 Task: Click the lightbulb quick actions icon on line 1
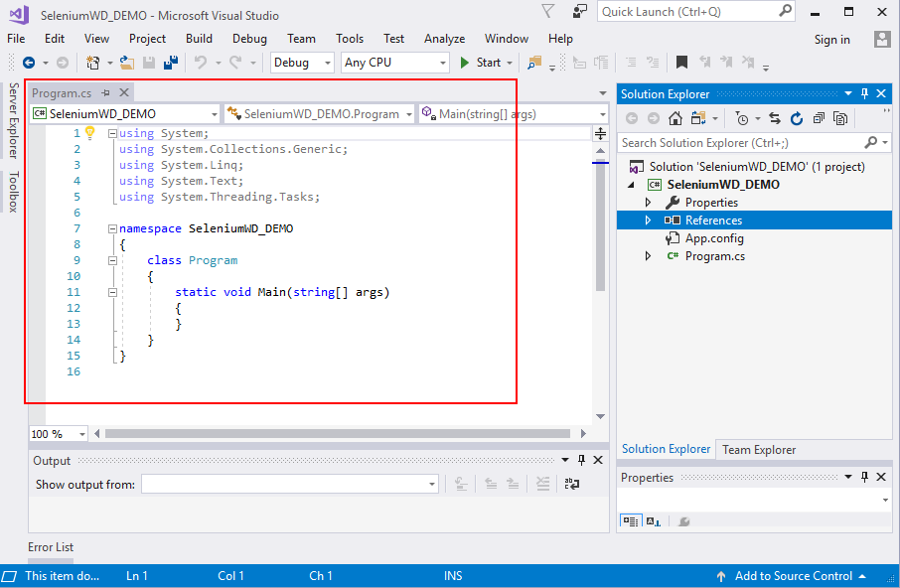point(90,132)
